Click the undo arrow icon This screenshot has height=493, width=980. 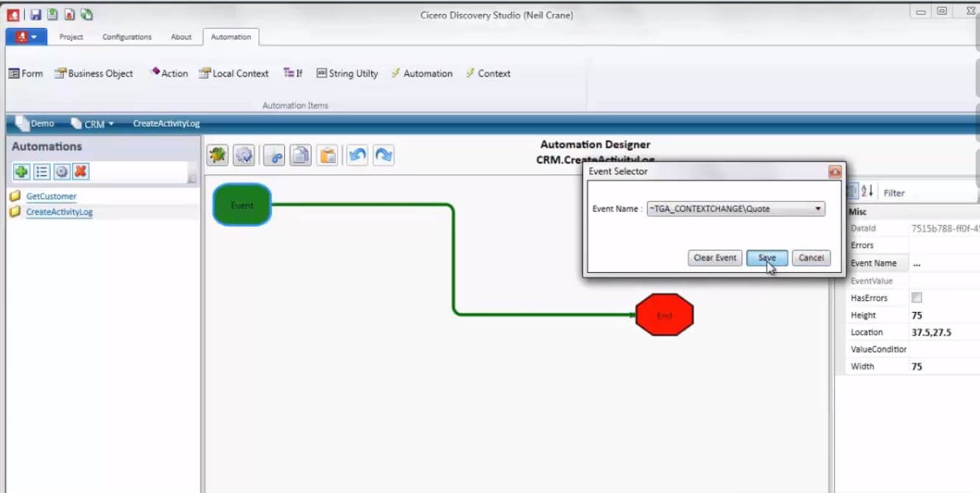357,155
